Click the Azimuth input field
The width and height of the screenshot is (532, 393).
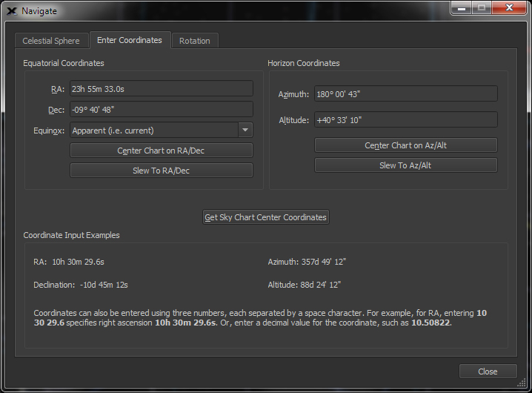click(x=406, y=94)
